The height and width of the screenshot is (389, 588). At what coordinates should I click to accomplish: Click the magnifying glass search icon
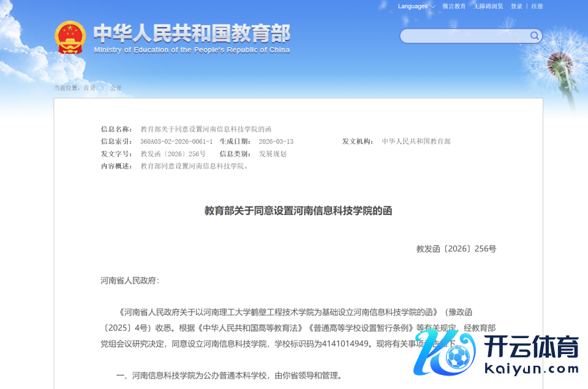coord(535,36)
